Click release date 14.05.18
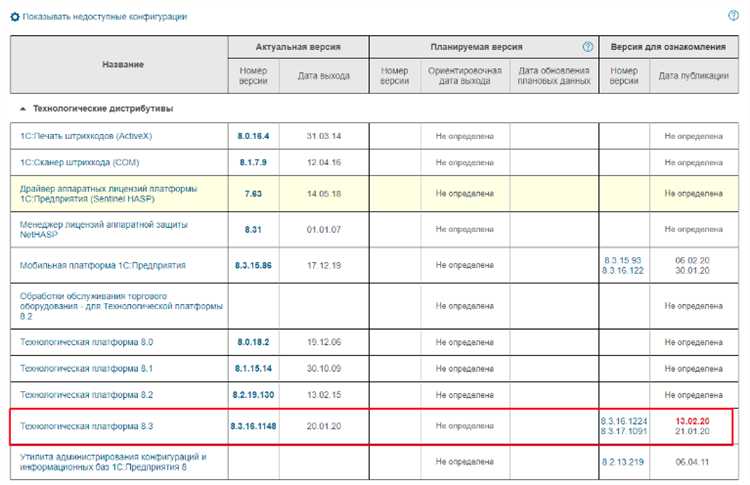Image resolution: width=750 pixels, height=485 pixels. pyautogui.click(x=324, y=194)
